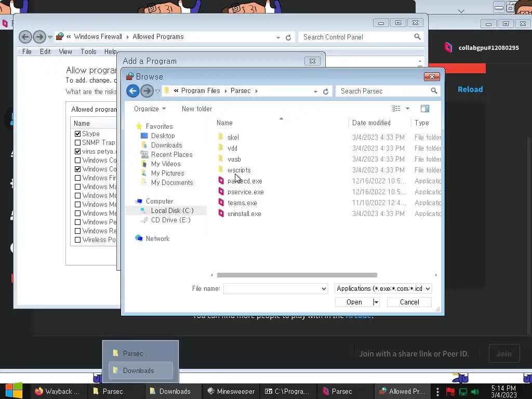The image size is (532, 399).
Task: Select the teams.exe application icon
Action: (221, 203)
